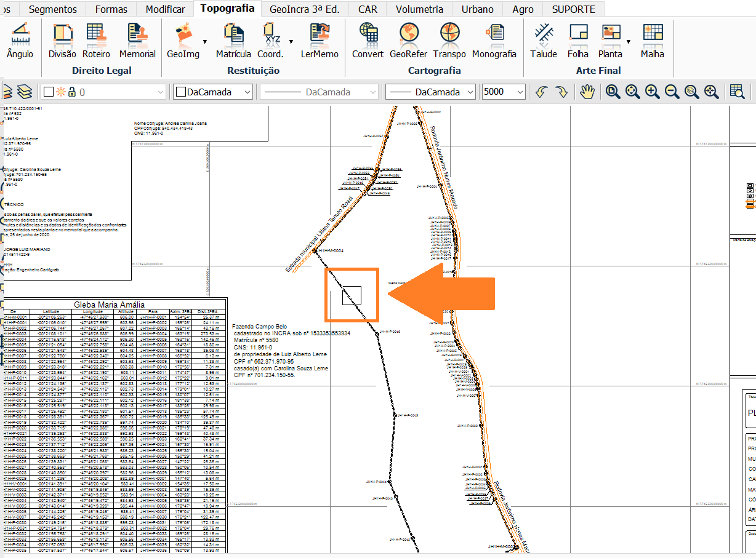Viewport: 756px width, 558px height.
Task: Open the greyed DaCamada linetype dropdown
Action: click(x=320, y=92)
